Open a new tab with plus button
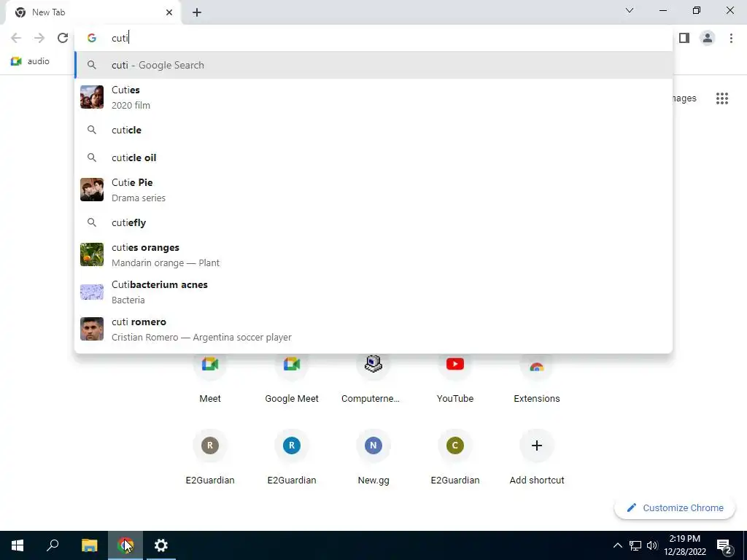The width and height of the screenshot is (747, 560). (x=197, y=12)
